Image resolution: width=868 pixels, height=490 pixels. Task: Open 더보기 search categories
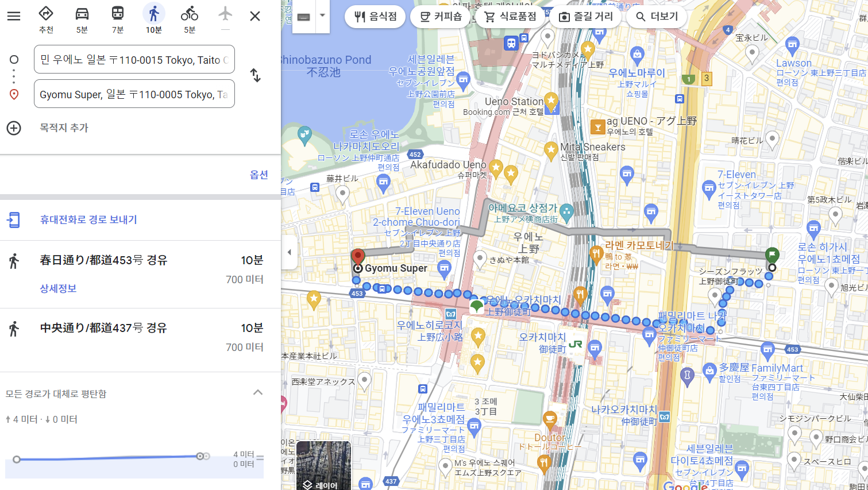657,17
